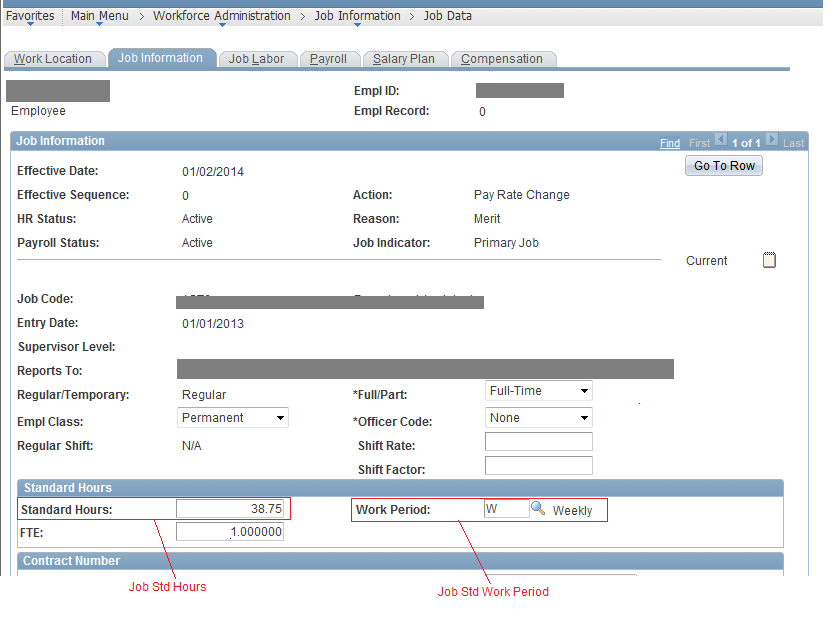Switch to the Salary Plan tab
The height and width of the screenshot is (618, 839).
405,58
